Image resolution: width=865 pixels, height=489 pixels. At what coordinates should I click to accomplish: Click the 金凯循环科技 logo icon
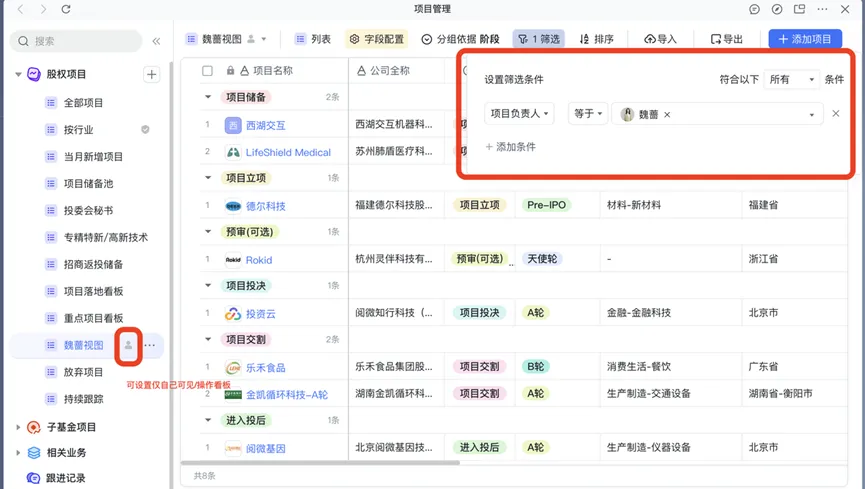[x=233, y=395]
